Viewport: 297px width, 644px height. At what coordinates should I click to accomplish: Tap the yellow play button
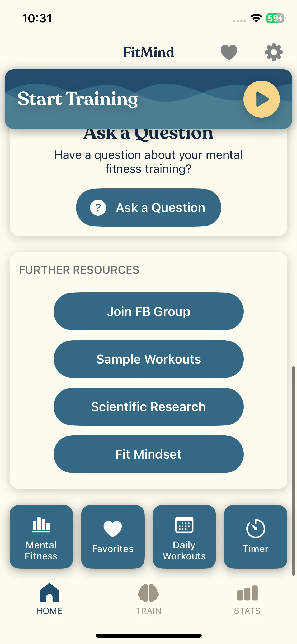[261, 99]
